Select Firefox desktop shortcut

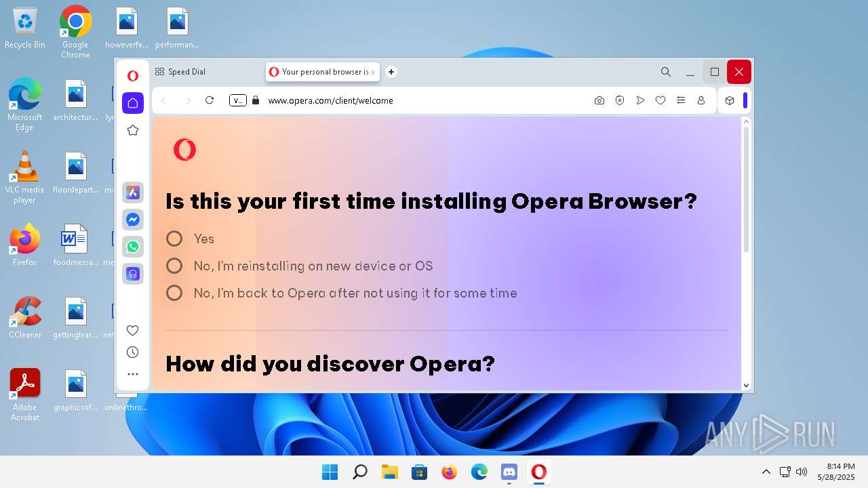coord(25,245)
